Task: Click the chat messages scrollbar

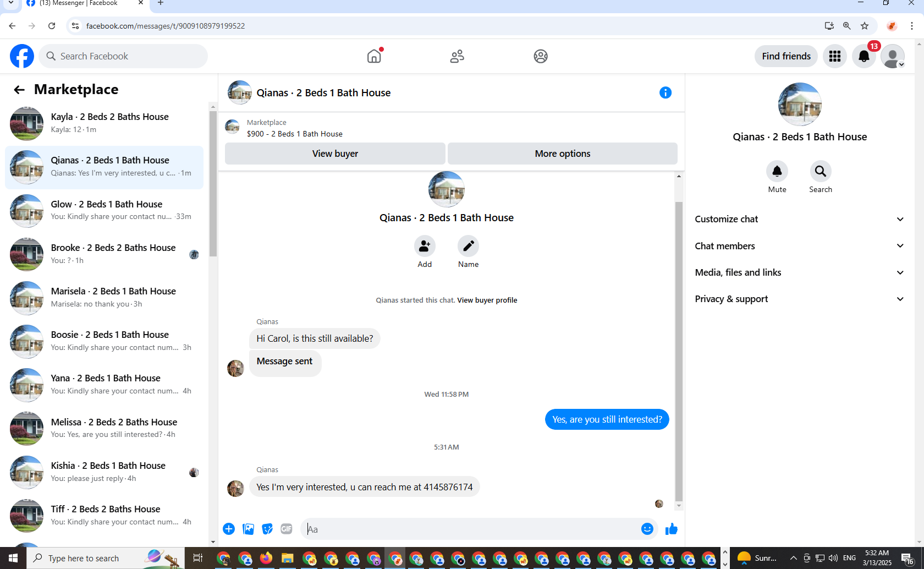Action: point(679,351)
